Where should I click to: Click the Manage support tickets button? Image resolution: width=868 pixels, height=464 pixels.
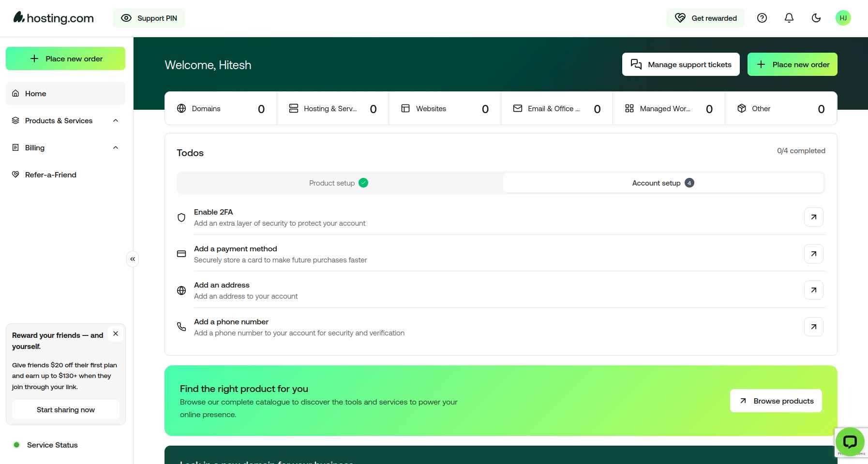tap(680, 64)
